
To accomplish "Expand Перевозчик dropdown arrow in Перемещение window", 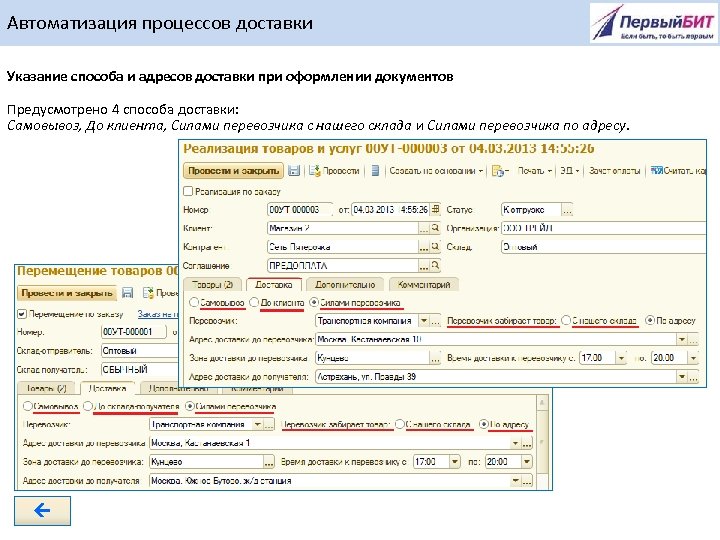I will (258, 425).
